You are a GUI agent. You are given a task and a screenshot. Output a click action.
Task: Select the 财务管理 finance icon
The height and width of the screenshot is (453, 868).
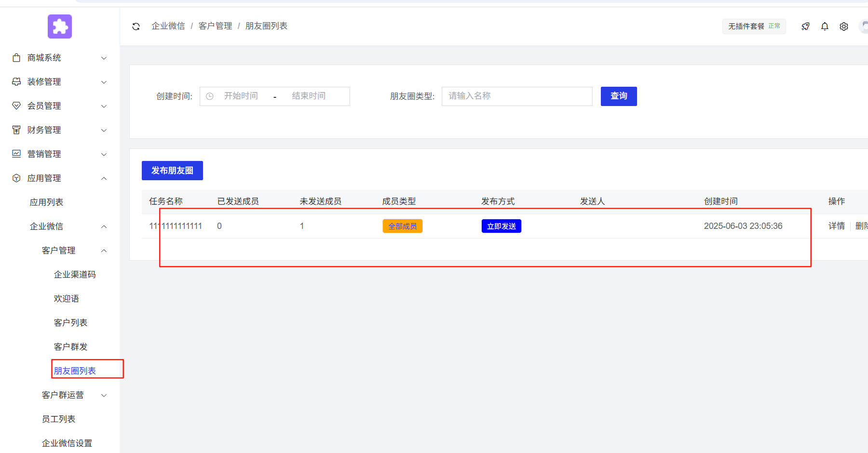(x=16, y=130)
